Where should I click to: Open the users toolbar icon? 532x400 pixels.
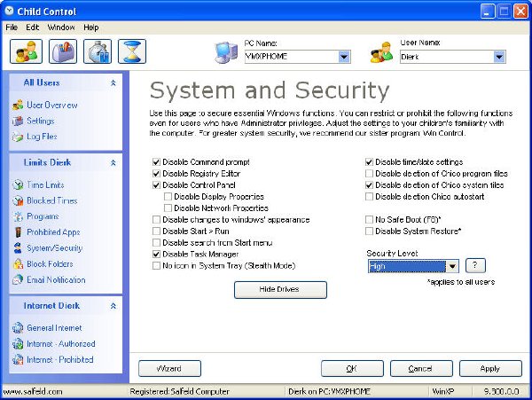pos(26,51)
